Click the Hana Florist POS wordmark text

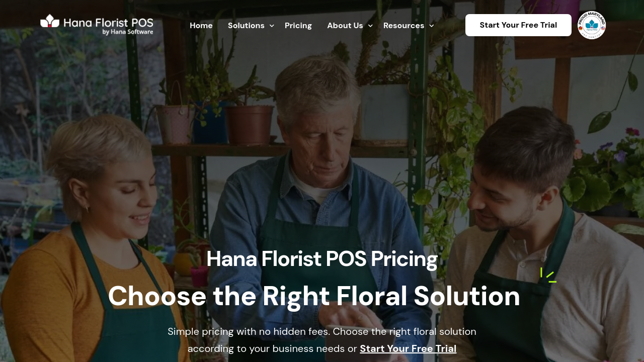click(x=108, y=22)
